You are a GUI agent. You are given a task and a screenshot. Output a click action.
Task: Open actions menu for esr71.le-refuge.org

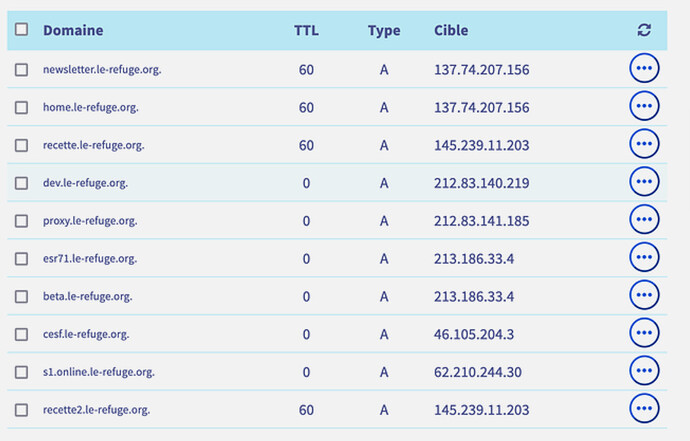644,257
